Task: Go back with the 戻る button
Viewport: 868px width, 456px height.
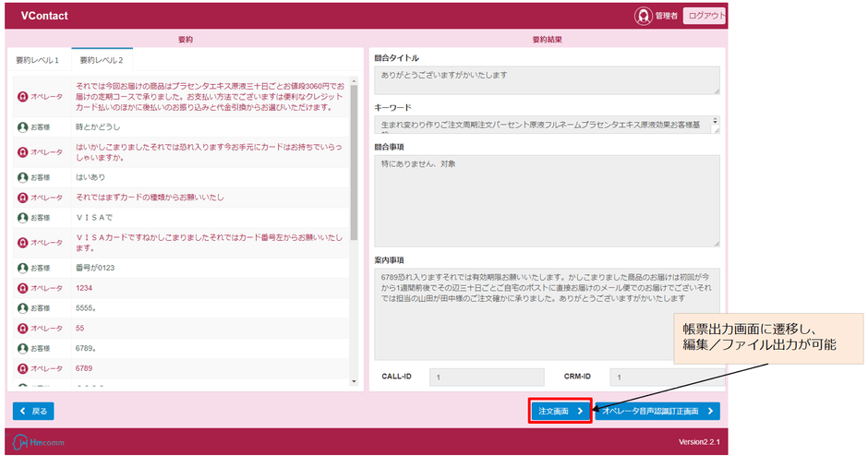Action: (x=33, y=412)
